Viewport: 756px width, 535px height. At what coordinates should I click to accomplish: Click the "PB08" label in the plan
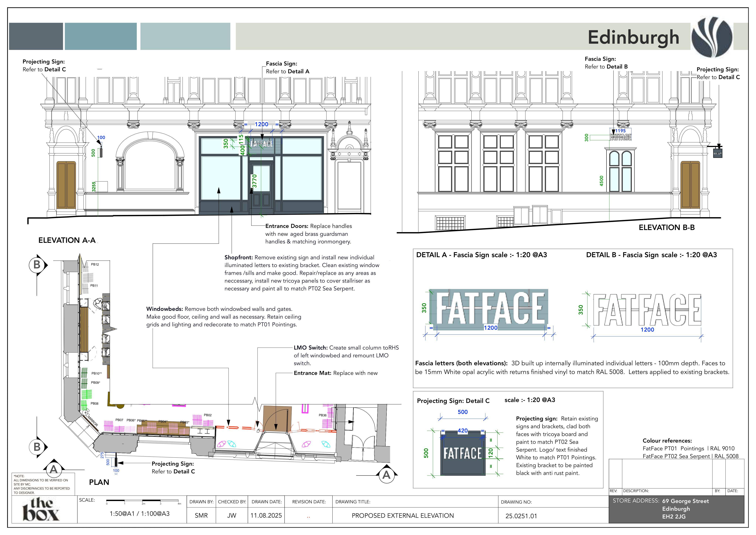(94, 404)
